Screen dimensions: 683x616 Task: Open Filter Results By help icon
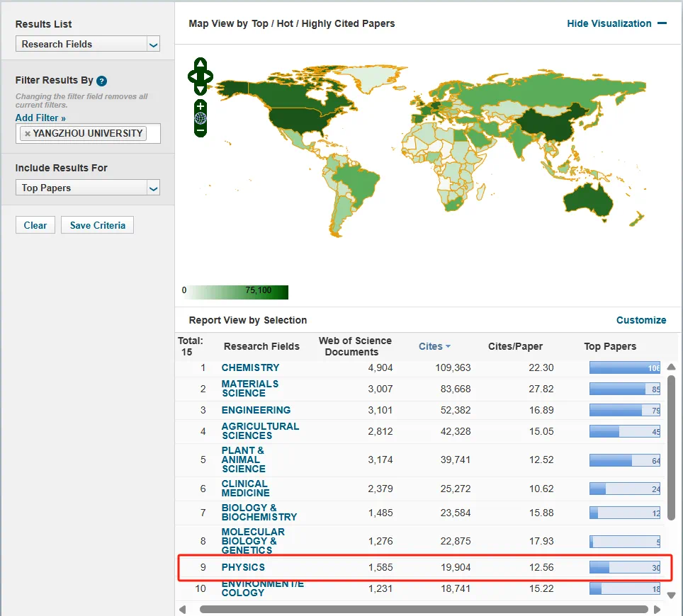[x=102, y=81]
